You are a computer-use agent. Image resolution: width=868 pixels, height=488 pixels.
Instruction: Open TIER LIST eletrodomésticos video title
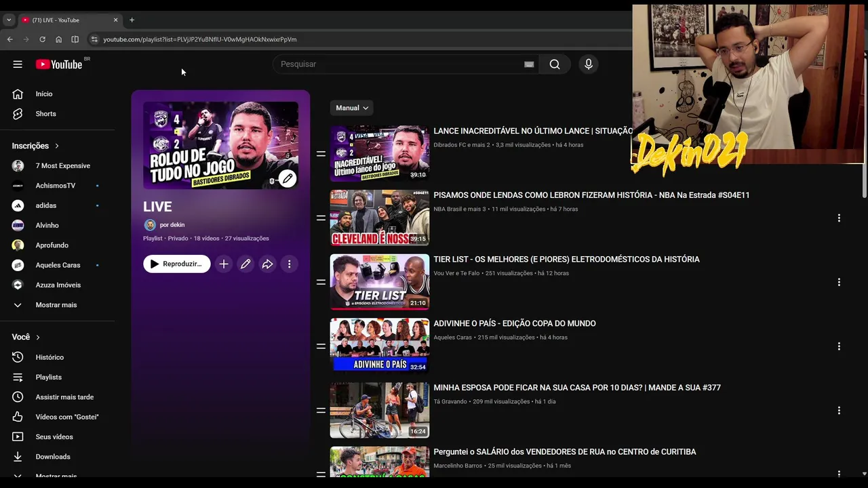point(566,260)
